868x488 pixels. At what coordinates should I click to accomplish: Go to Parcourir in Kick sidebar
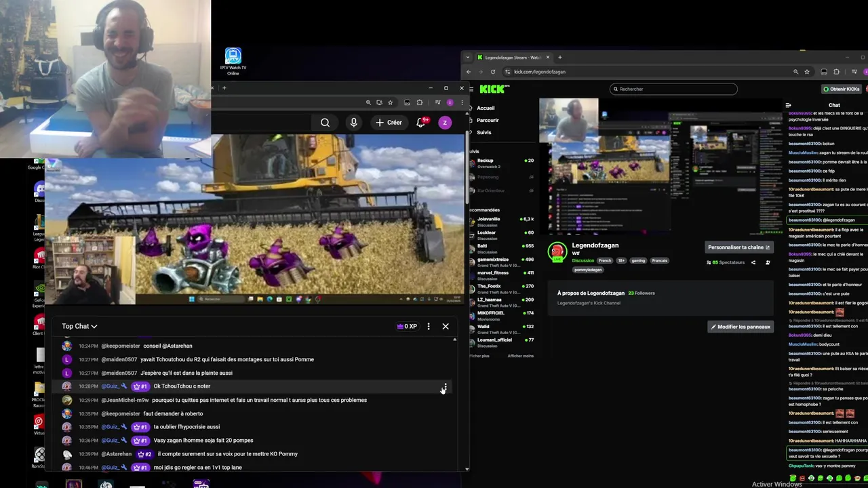coord(488,120)
